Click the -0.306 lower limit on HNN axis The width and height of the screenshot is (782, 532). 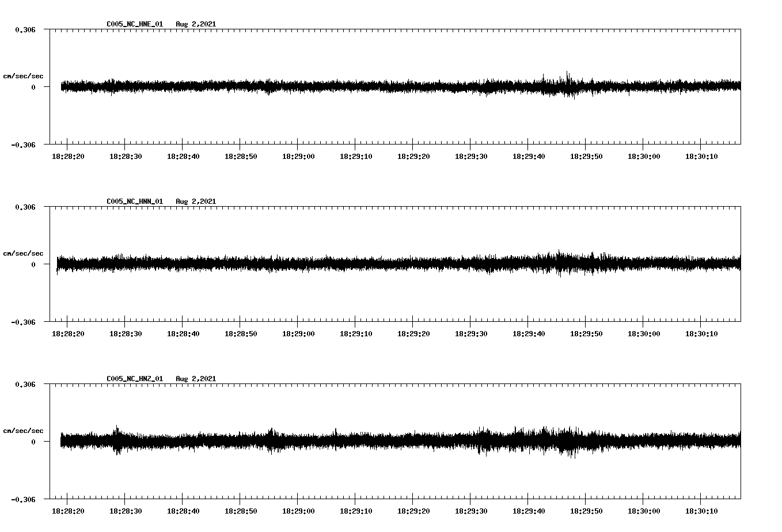point(24,322)
